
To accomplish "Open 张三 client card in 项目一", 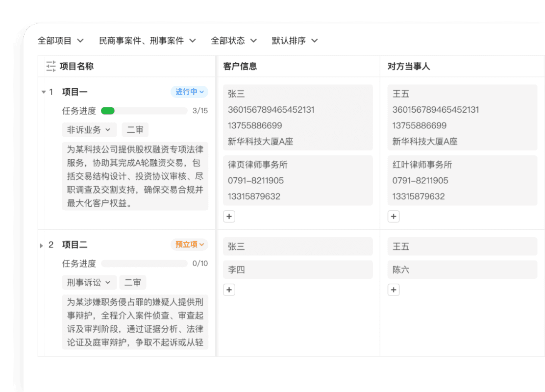I will point(298,118).
